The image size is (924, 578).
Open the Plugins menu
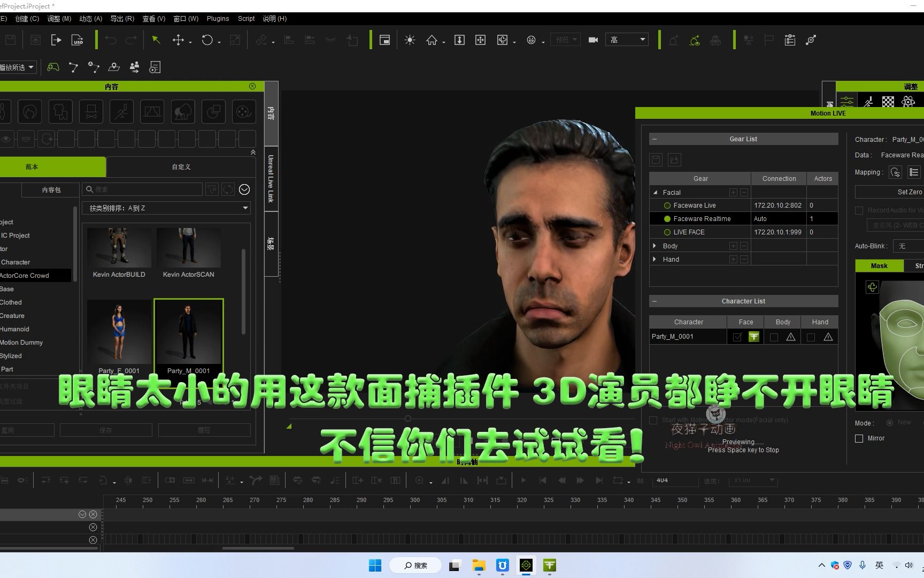pos(217,18)
